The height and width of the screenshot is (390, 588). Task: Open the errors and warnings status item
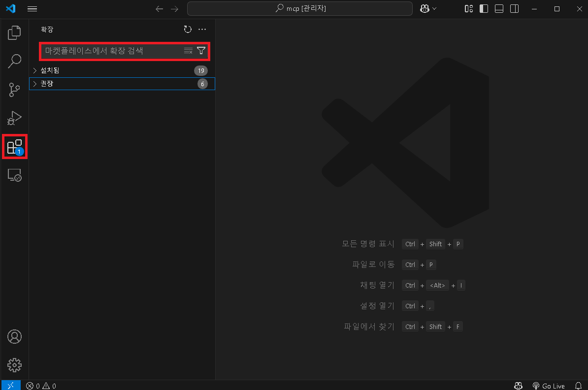tap(41, 386)
